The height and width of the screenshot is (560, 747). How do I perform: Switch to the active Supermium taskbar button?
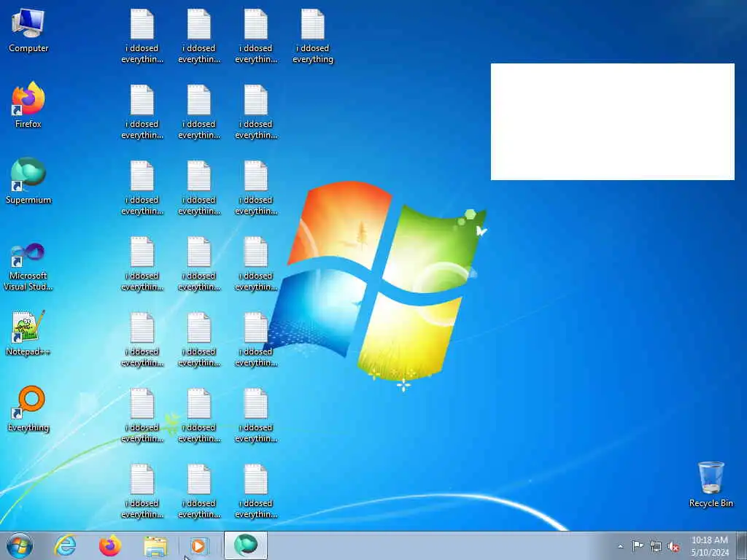(246, 545)
